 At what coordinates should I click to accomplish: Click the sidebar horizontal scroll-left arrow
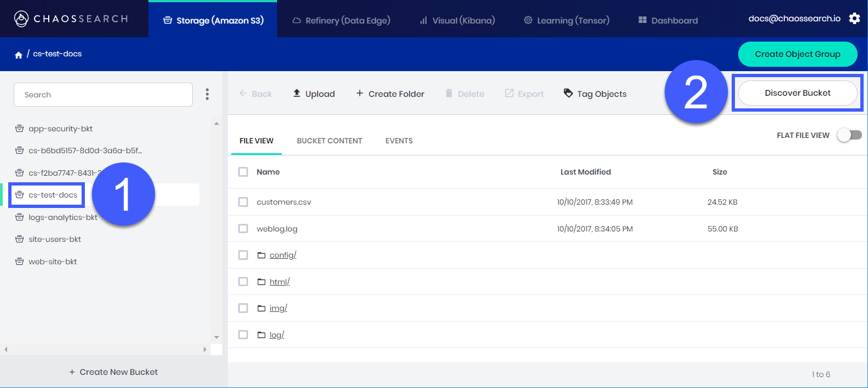tap(6, 349)
